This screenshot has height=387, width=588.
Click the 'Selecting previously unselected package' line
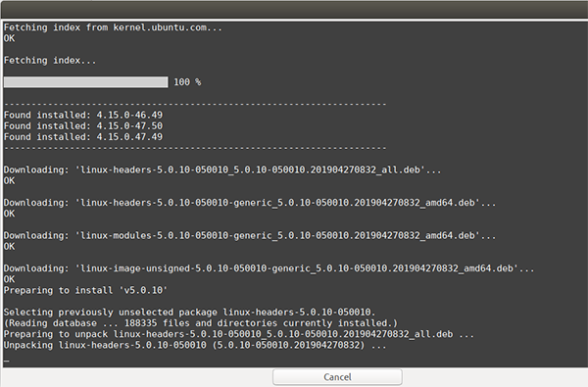coord(190,313)
